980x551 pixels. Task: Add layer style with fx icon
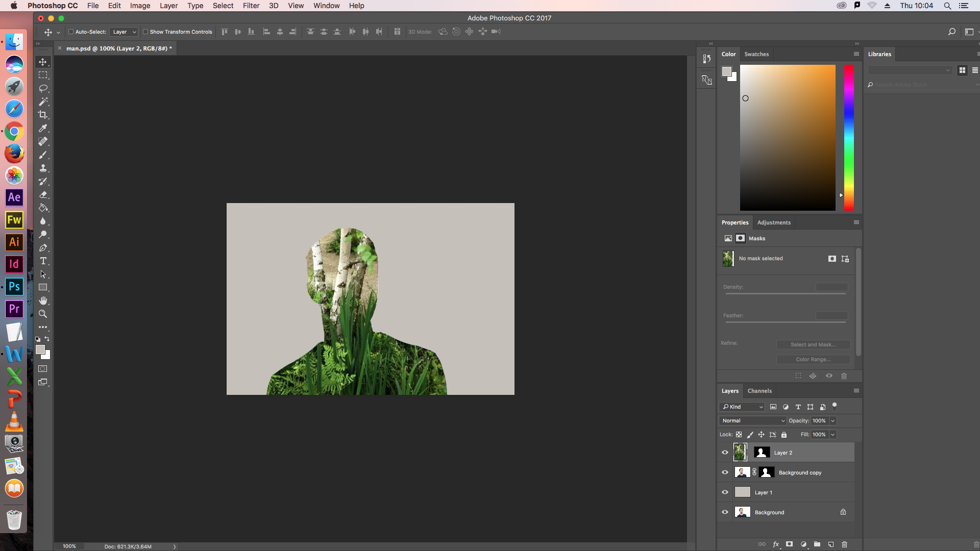click(x=776, y=544)
